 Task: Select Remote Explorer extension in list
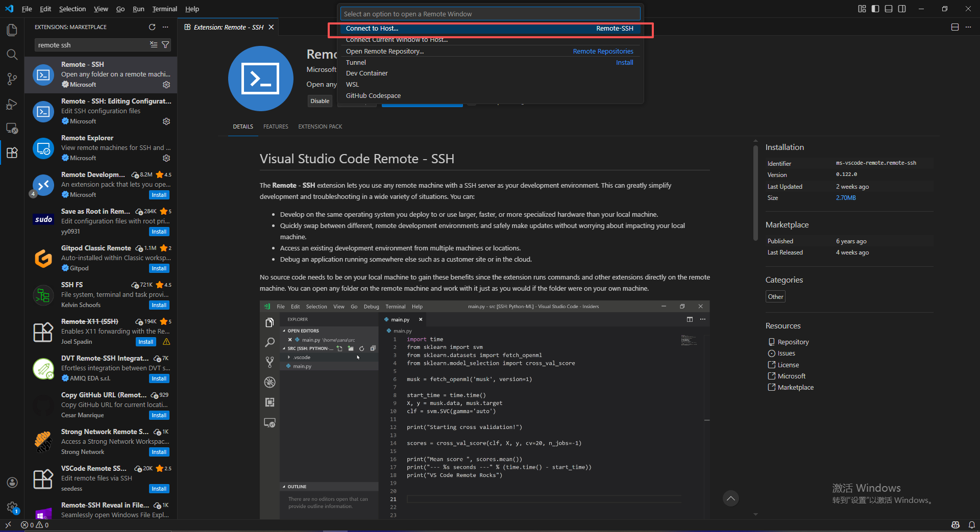pyautogui.click(x=101, y=148)
